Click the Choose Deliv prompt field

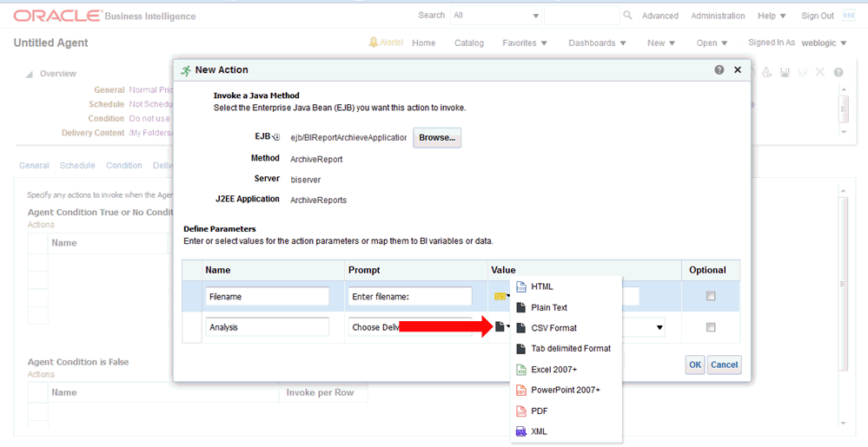click(410, 327)
